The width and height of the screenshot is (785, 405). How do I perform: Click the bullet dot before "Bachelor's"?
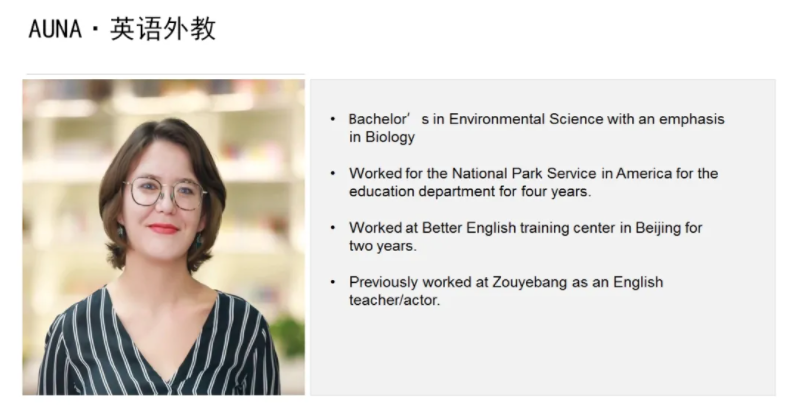333,119
